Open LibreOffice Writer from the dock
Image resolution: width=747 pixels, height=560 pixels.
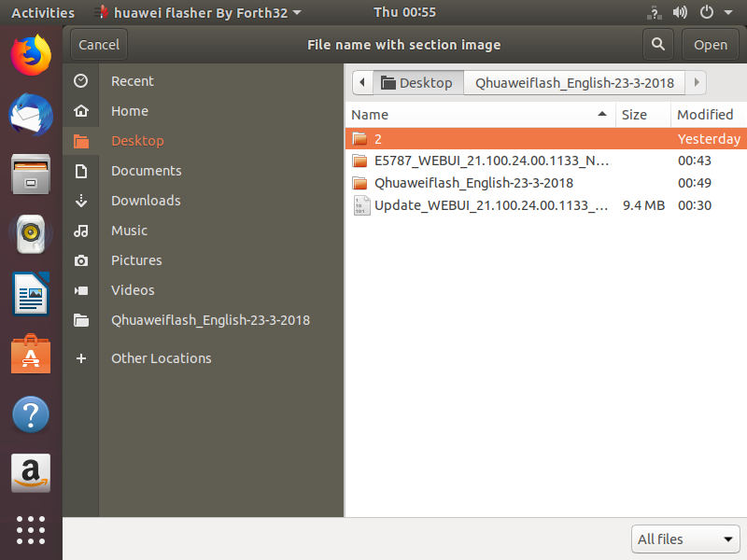coord(31,294)
